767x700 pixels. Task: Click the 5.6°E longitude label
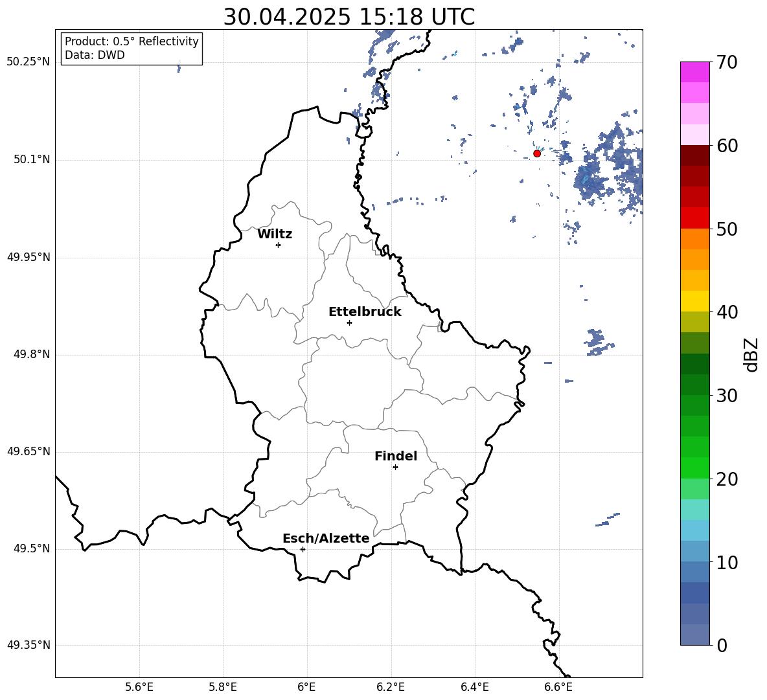tap(139, 687)
